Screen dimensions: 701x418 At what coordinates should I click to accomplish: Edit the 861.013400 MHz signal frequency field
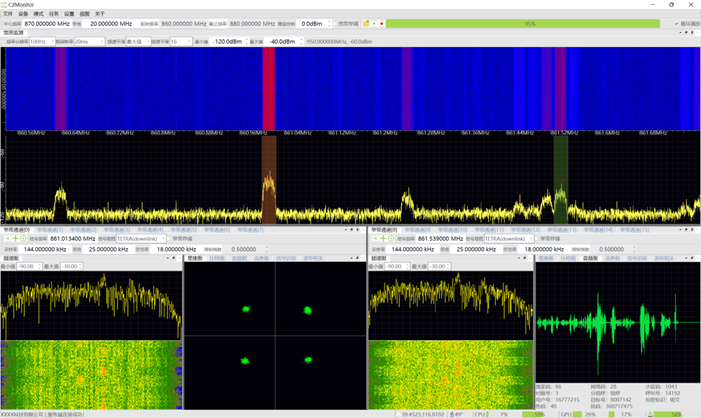click(x=72, y=239)
